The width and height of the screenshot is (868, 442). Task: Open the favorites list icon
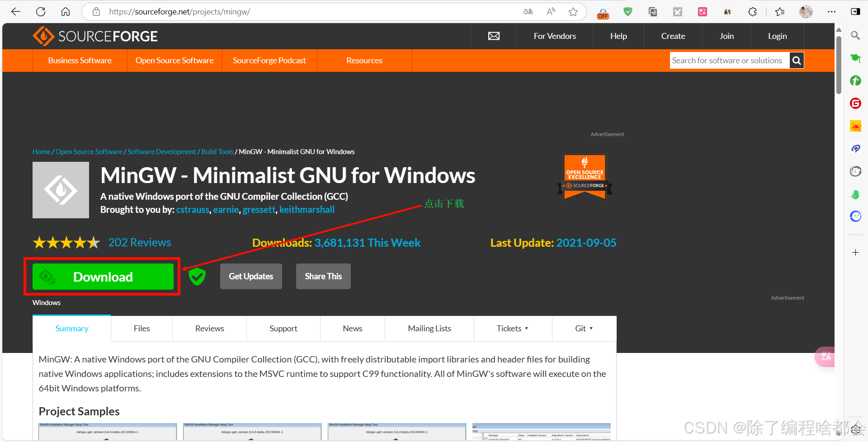click(x=780, y=12)
